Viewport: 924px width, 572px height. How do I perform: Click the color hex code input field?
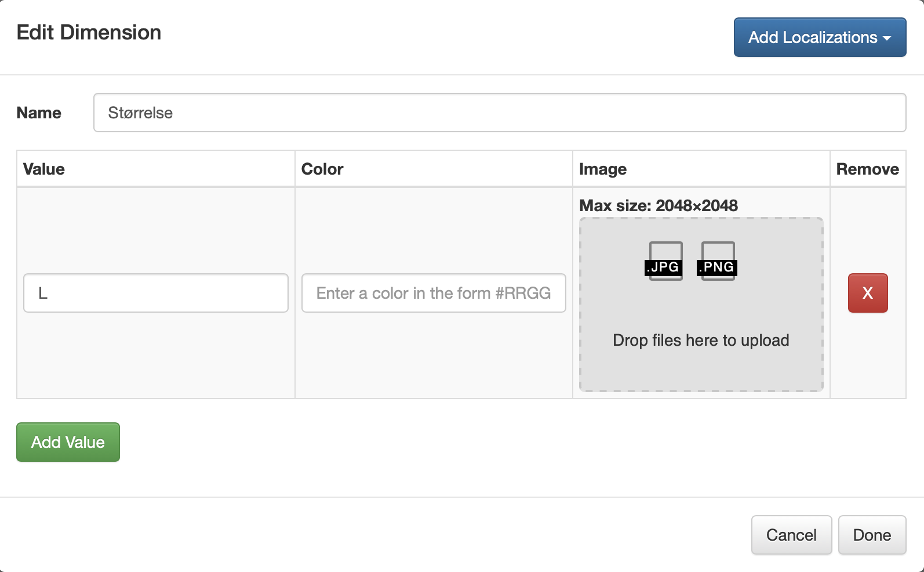[x=433, y=293]
